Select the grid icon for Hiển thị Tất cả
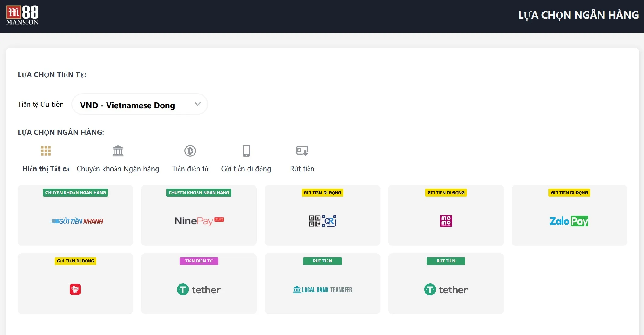Screen dimensions: 644x335 tap(46, 151)
